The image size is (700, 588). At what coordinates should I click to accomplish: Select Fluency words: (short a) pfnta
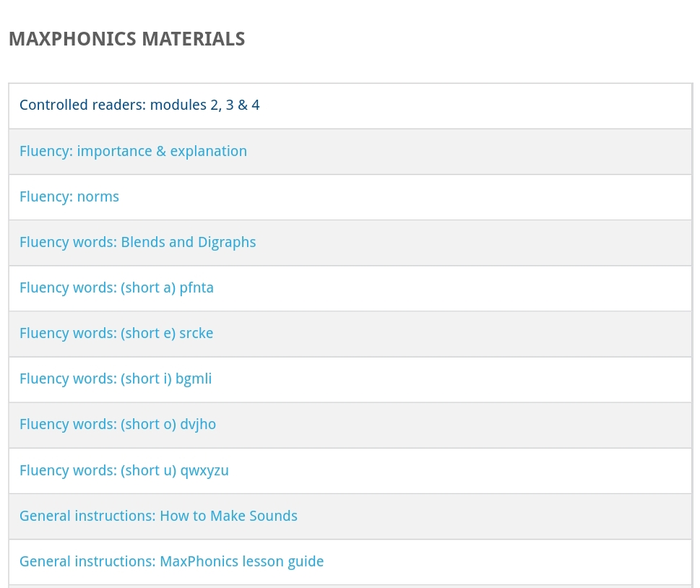point(116,287)
